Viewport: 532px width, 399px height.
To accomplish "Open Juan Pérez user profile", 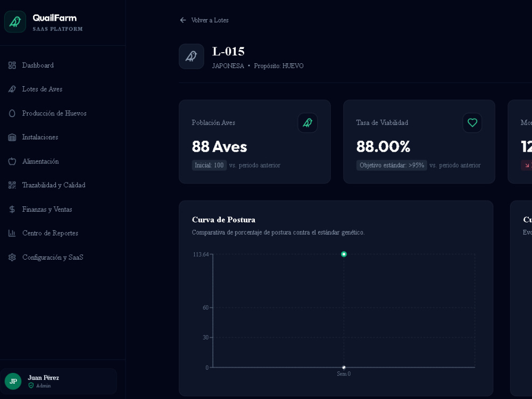I will coord(59,381).
